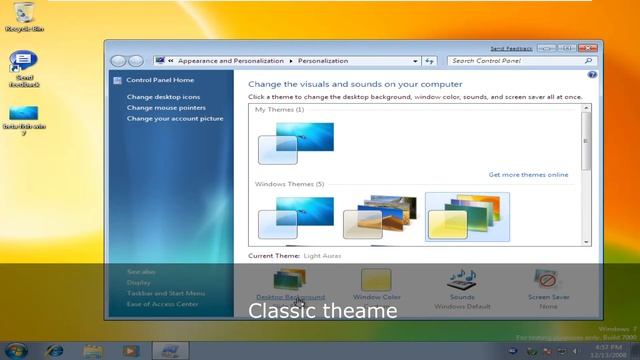Click the Personalization breadcrumb
640x360 pixels.
(x=323, y=61)
